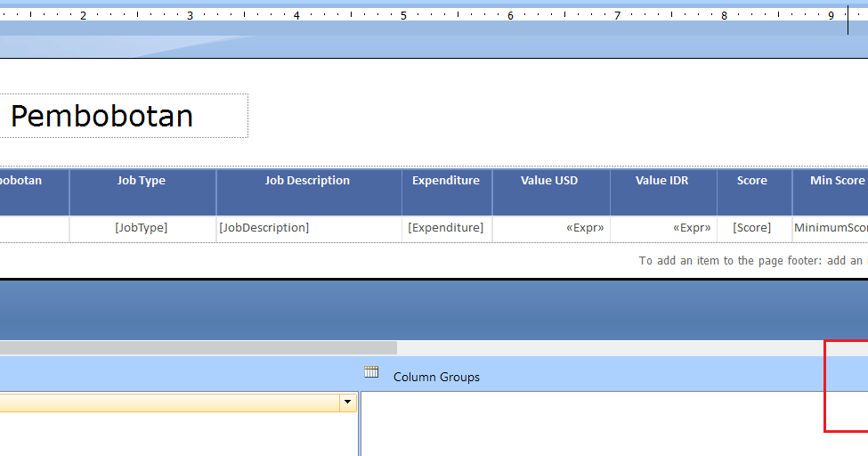This screenshot has height=456, width=868.
Task: Click the Min Score column header
Action: click(831, 192)
